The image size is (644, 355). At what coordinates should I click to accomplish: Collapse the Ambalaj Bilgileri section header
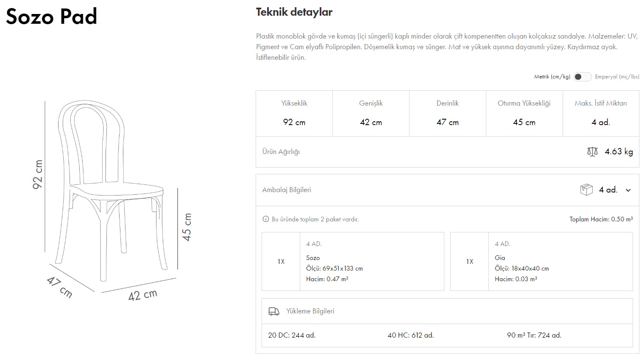click(x=287, y=190)
